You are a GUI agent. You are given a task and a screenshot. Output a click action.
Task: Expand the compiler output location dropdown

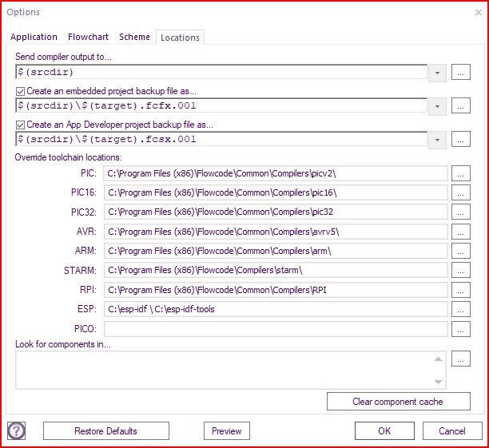(x=437, y=73)
